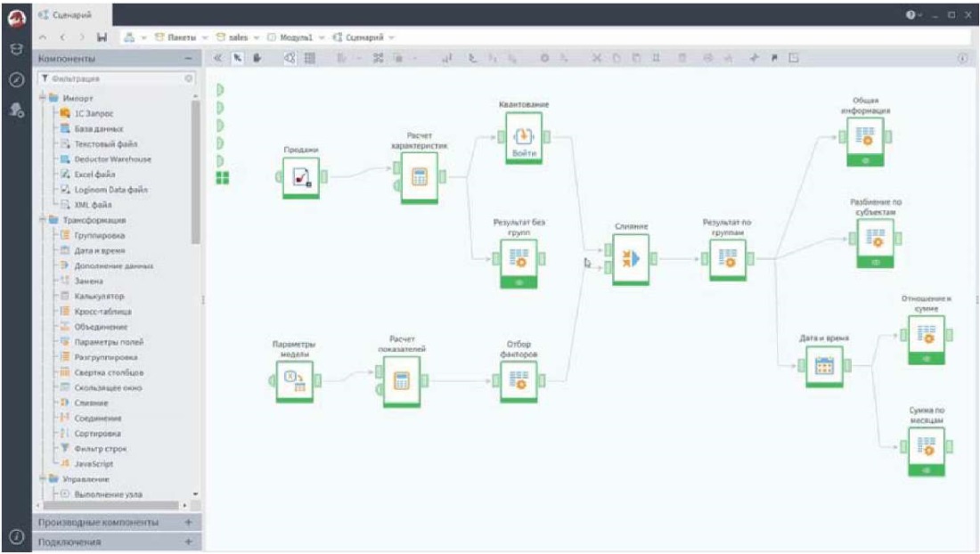Open the compass navigation icon in sidebar
The image size is (980, 554).
16,80
